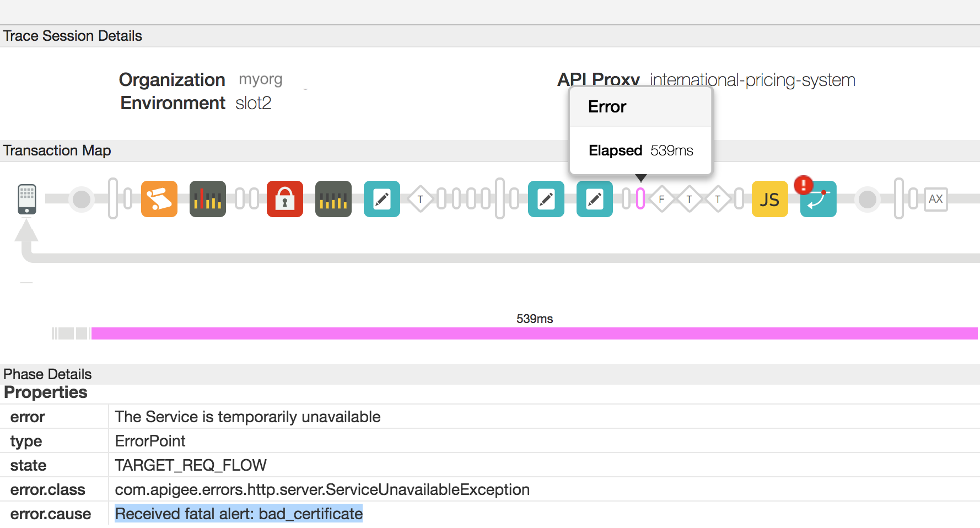Click the gray circle next to phone icon
This screenshot has height=528, width=980.
[82, 199]
